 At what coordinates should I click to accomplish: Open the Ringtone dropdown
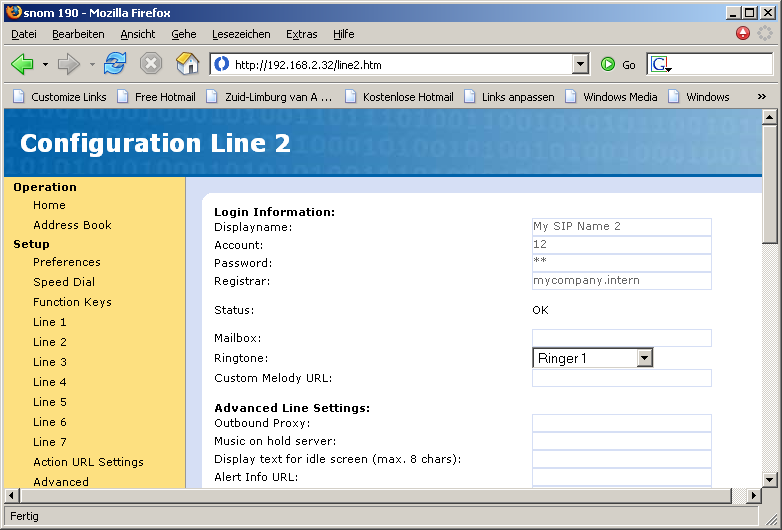[x=644, y=358]
